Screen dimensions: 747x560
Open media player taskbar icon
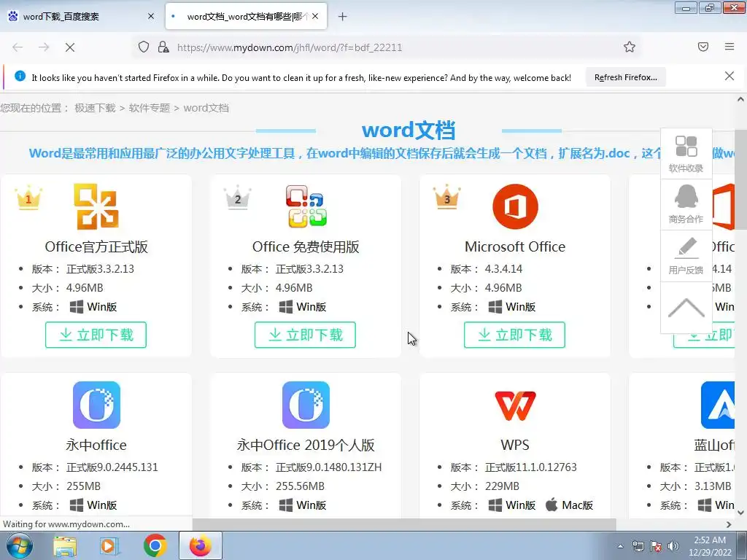coord(109,546)
